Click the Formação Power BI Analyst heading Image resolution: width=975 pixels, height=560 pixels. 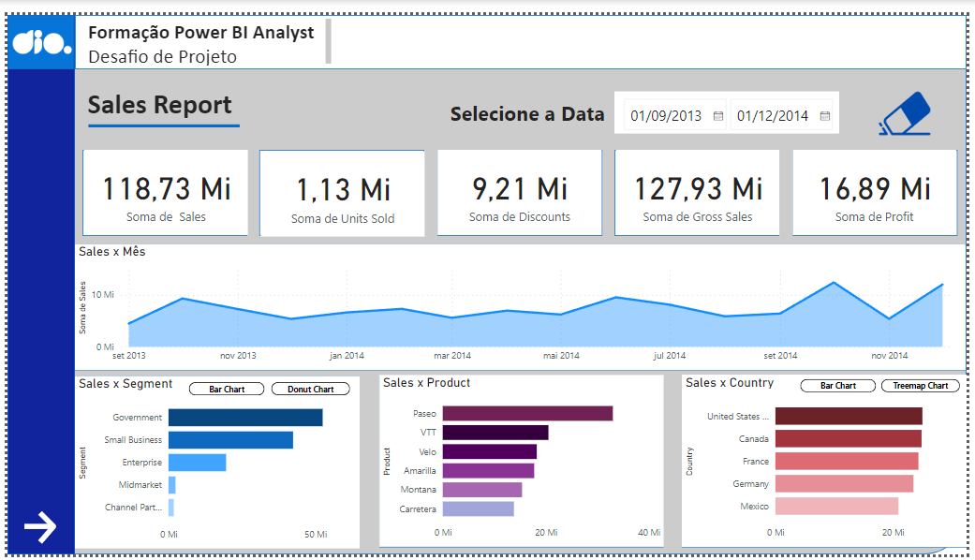tap(200, 33)
